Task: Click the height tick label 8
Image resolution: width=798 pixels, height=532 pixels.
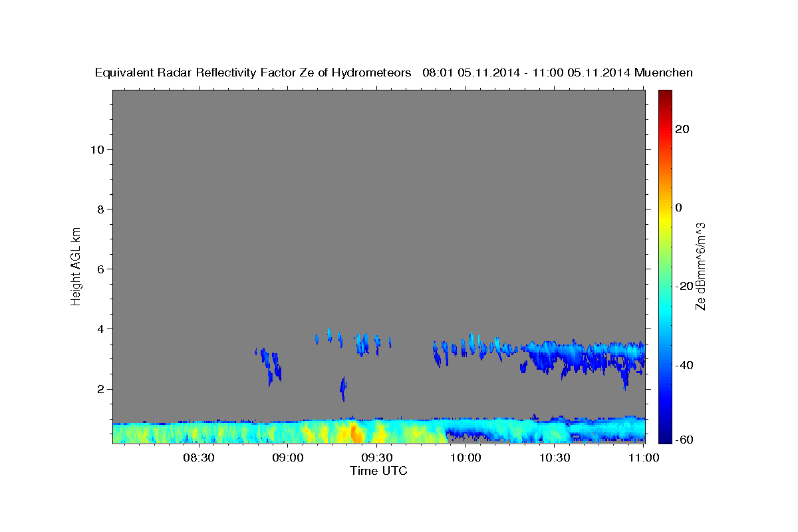Action: tap(101, 209)
